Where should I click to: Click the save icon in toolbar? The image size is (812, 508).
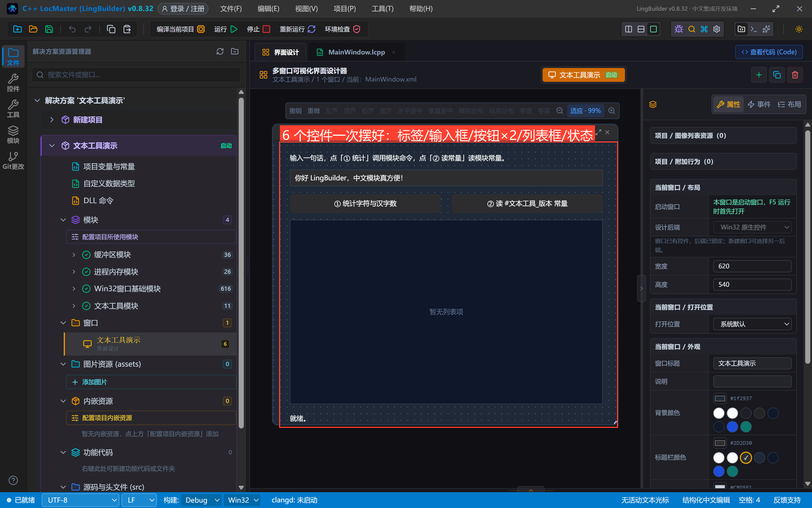click(49, 29)
